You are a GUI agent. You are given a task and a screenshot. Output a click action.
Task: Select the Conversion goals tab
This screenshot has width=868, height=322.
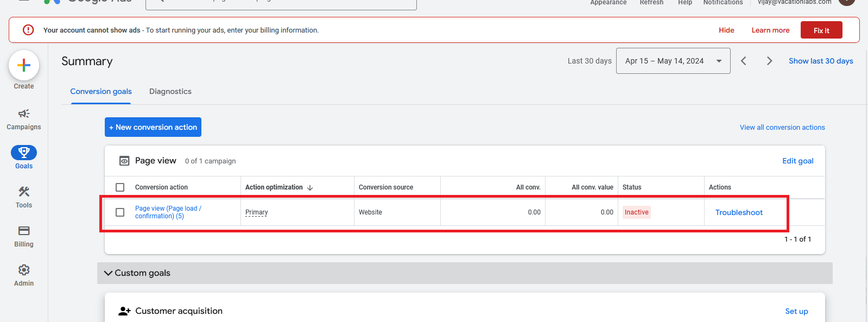101,91
